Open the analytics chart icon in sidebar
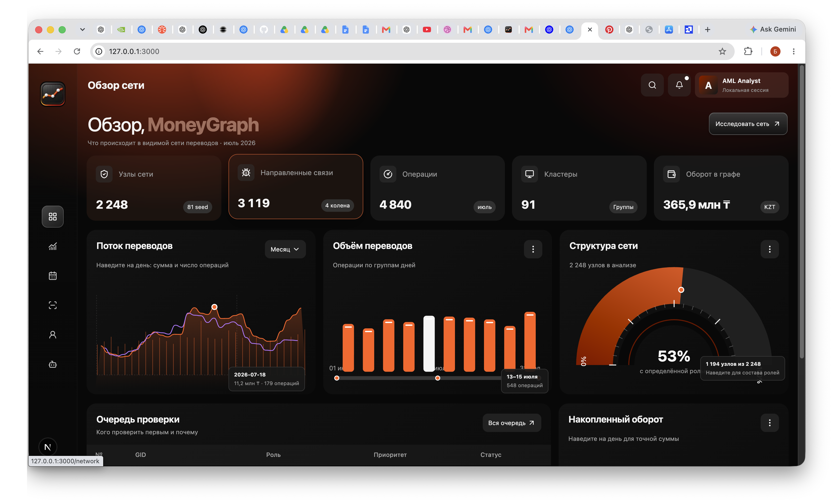The height and width of the screenshot is (504, 834). tap(52, 246)
